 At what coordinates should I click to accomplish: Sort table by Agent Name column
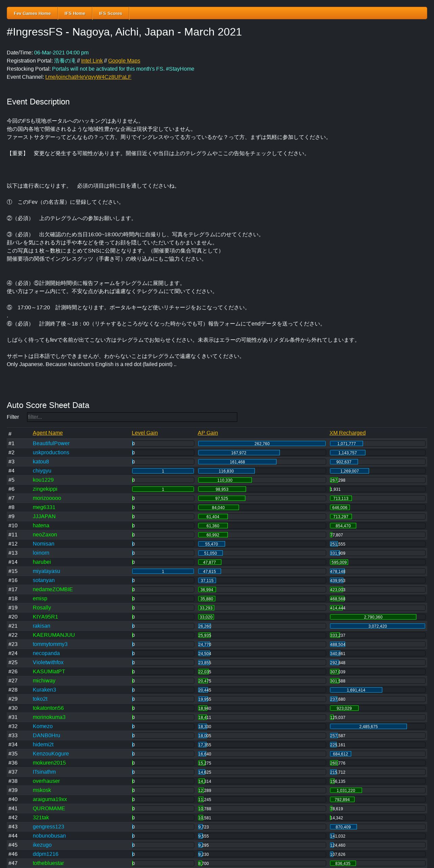(x=48, y=433)
